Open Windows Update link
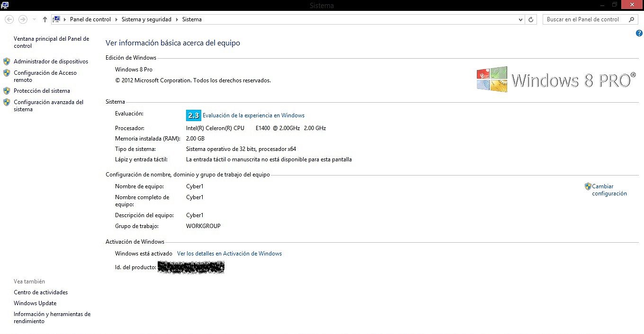644x334 pixels. pos(35,303)
